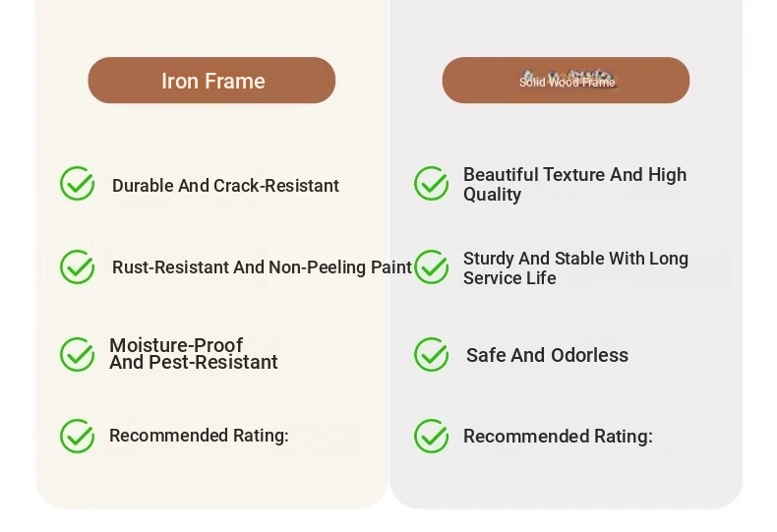Click the garbled image on the Solid Wood header
The width and height of the screenshot is (777, 532).
[568, 78]
